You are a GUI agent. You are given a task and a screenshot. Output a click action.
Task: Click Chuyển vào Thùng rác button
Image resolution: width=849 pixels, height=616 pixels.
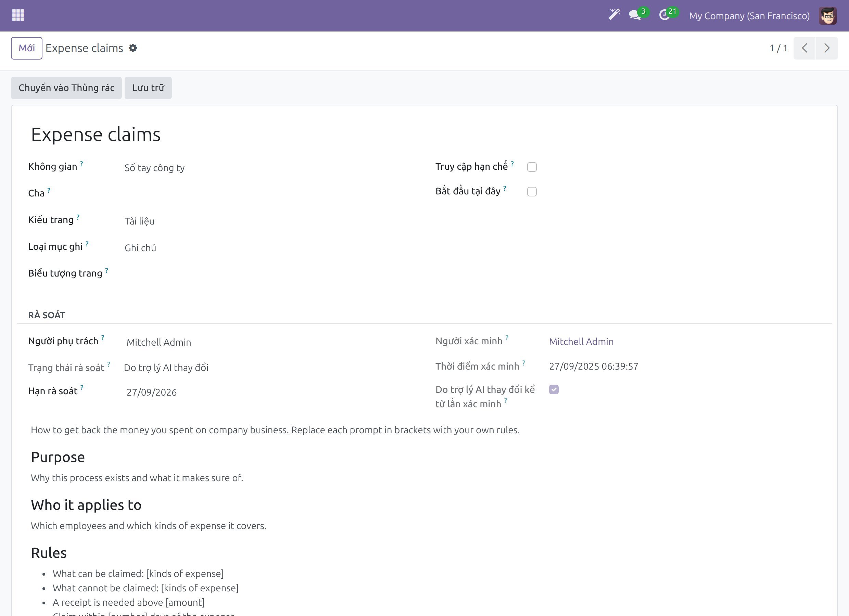[x=66, y=88]
